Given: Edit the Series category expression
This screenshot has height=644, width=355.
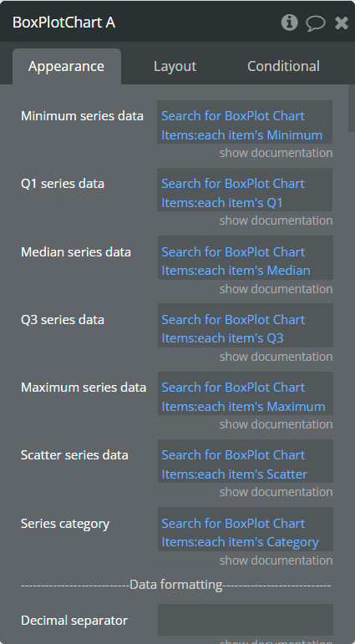Looking at the screenshot, I should (x=246, y=529).
